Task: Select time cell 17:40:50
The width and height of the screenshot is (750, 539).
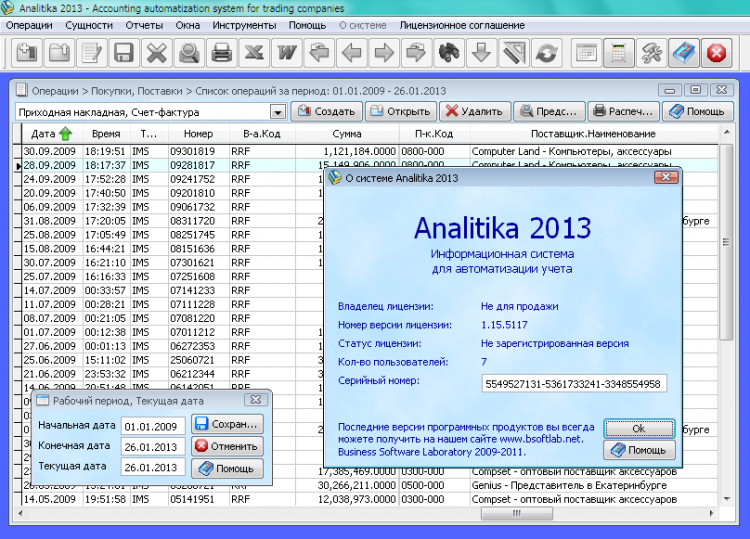Action: pyautogui.click(x=106, y=193)
